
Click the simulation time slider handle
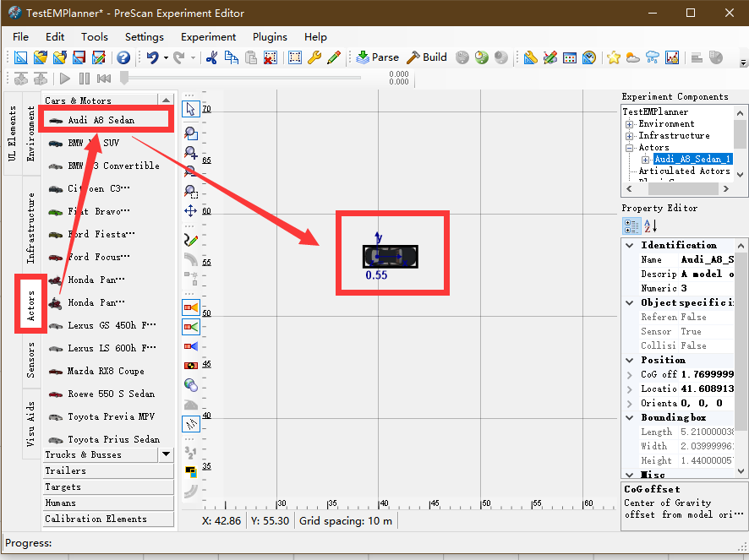point(124,78)
